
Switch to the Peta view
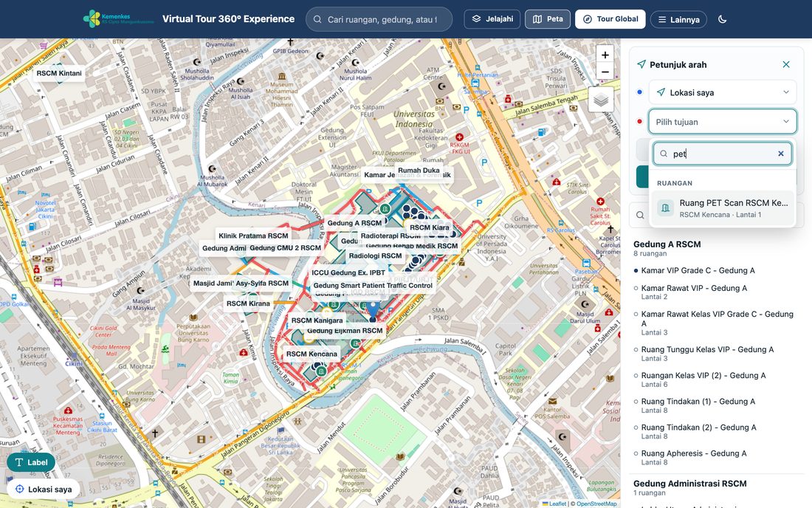click(x=548, y=19)
